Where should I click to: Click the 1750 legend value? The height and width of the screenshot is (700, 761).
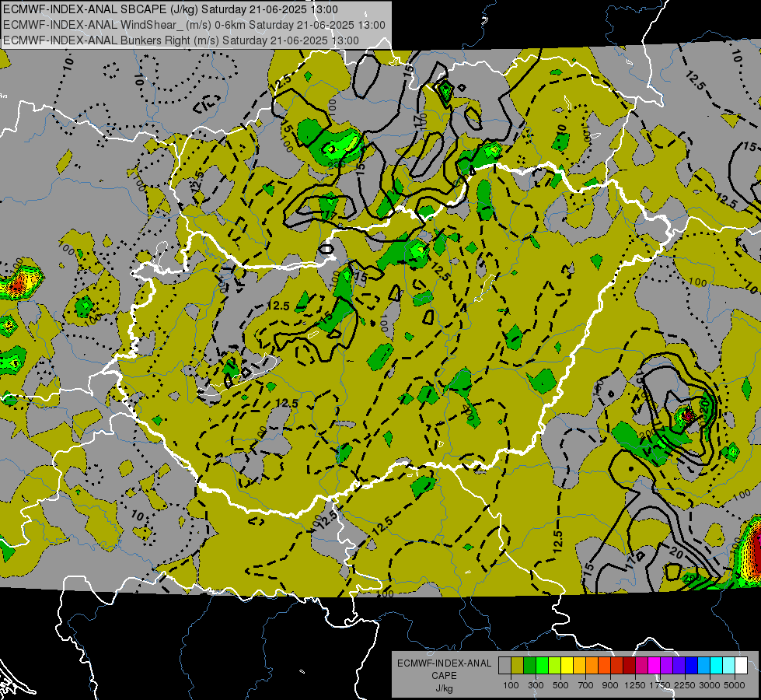660,685
